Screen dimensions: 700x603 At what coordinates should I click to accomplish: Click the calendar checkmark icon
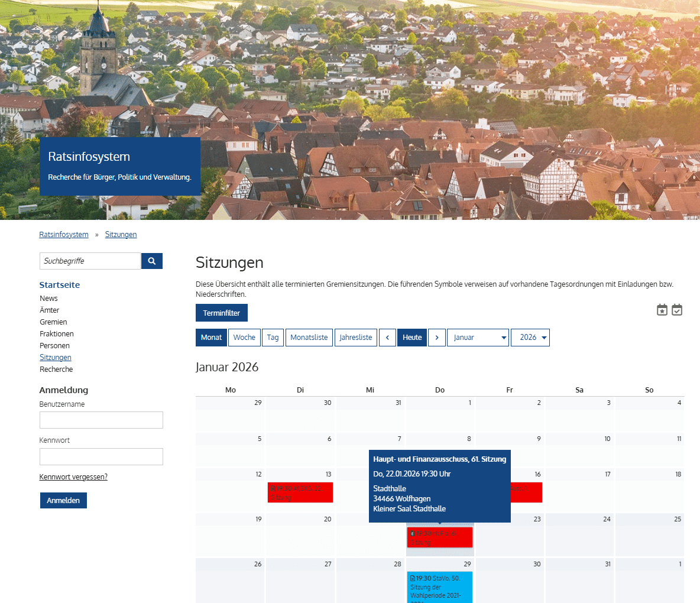click(x=677, y=310)
